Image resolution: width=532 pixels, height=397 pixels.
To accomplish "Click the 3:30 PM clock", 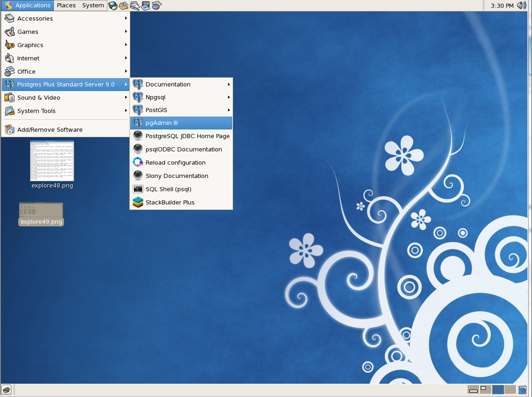I will (502, 5).
